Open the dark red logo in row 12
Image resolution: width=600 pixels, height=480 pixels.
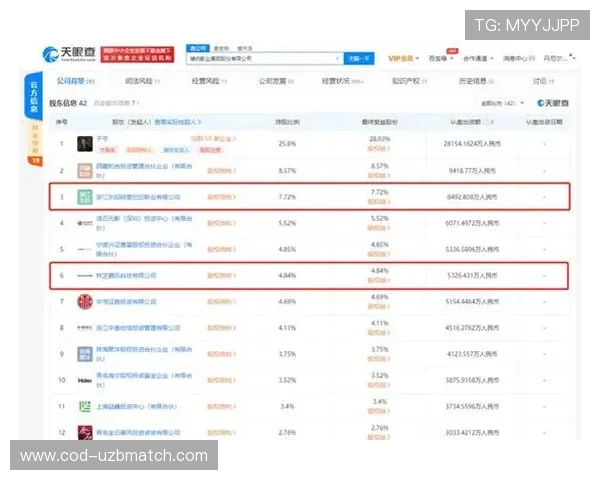tap(85, 433)
